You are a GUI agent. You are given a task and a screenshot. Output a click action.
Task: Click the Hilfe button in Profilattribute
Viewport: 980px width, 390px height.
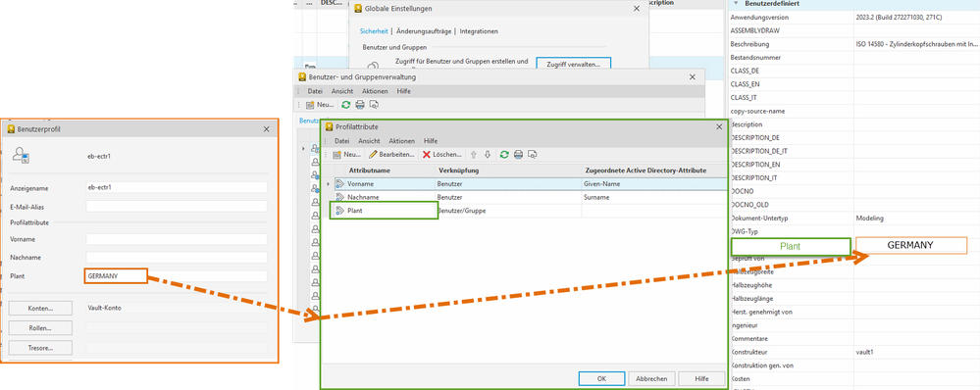(701, 378)
